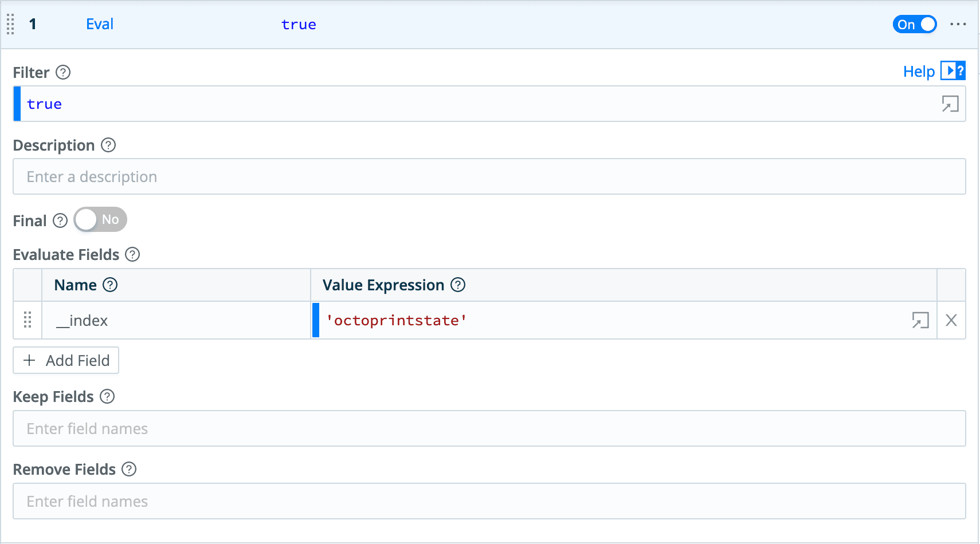Screen dimensions: 980x544
Task: Click the help icon next to Filter
Action: (x=63, y=73)
